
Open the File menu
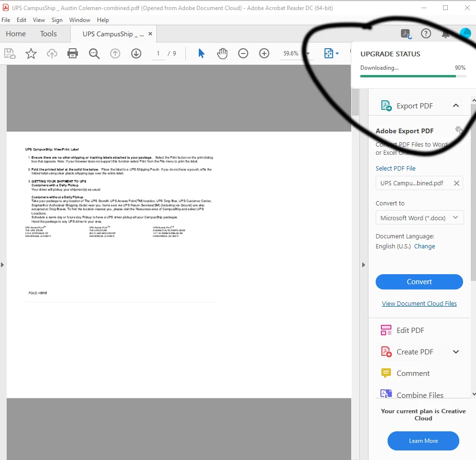click(6, 20)
